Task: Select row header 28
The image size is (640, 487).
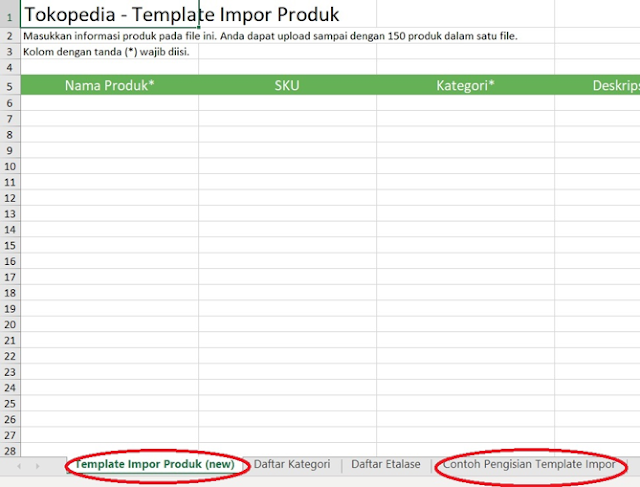Action: (x=10, y=451)
